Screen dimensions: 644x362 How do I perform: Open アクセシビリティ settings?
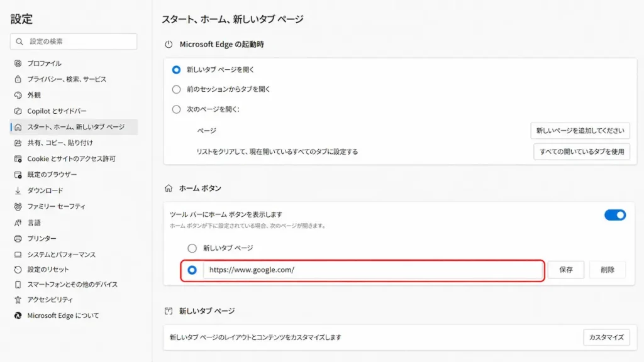[50, 300]
